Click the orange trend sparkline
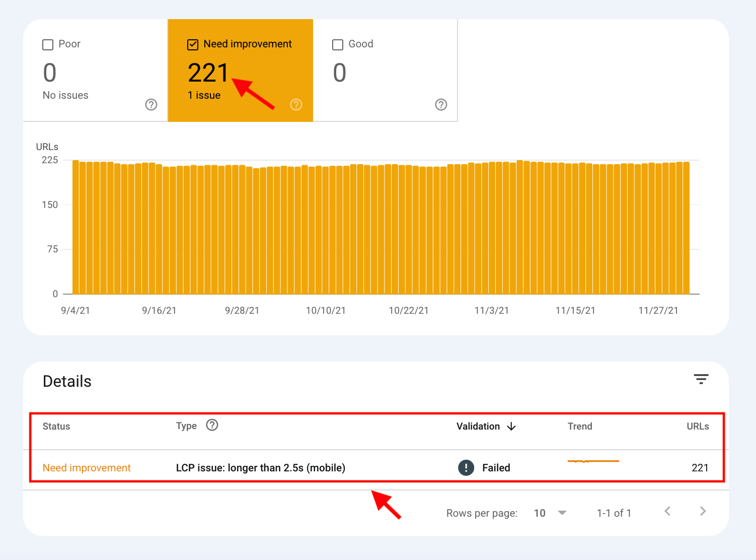 [593, 461]
